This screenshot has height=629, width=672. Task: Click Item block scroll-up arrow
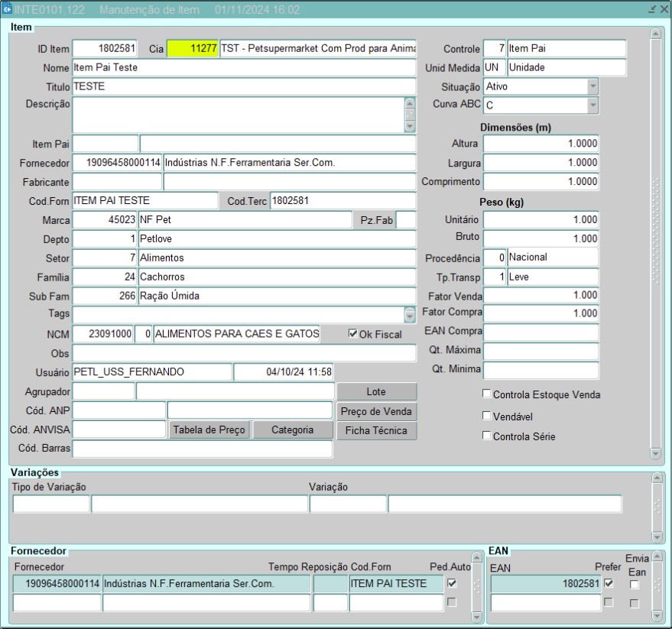coord(655,34)
